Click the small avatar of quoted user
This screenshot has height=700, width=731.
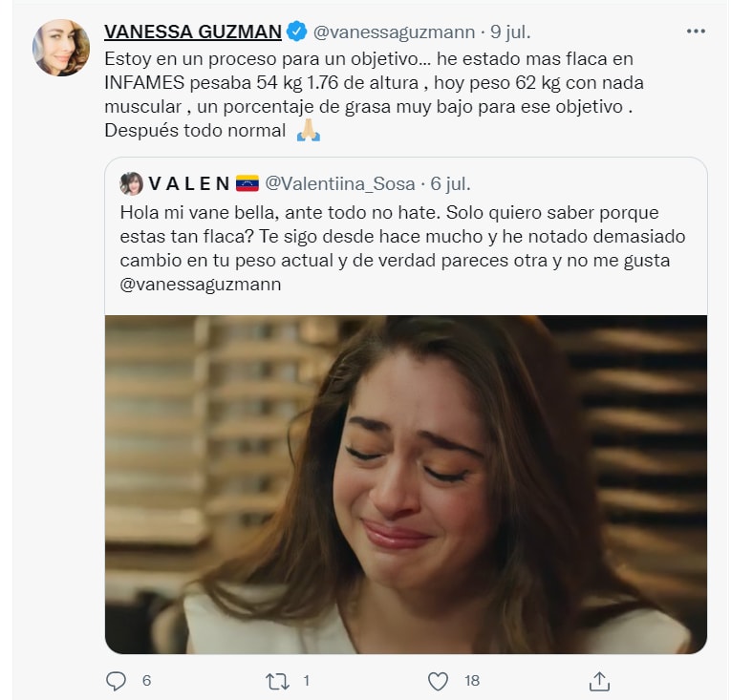[132, 183]
